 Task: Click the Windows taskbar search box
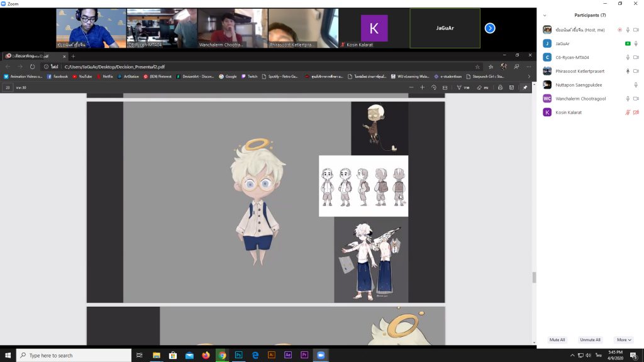[x=72, y=355]
